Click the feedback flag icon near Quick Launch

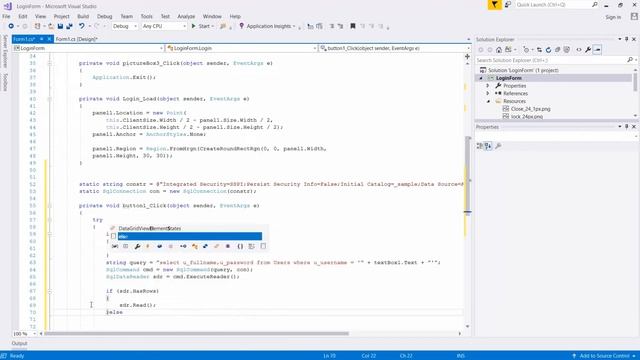tap(494, 4)
